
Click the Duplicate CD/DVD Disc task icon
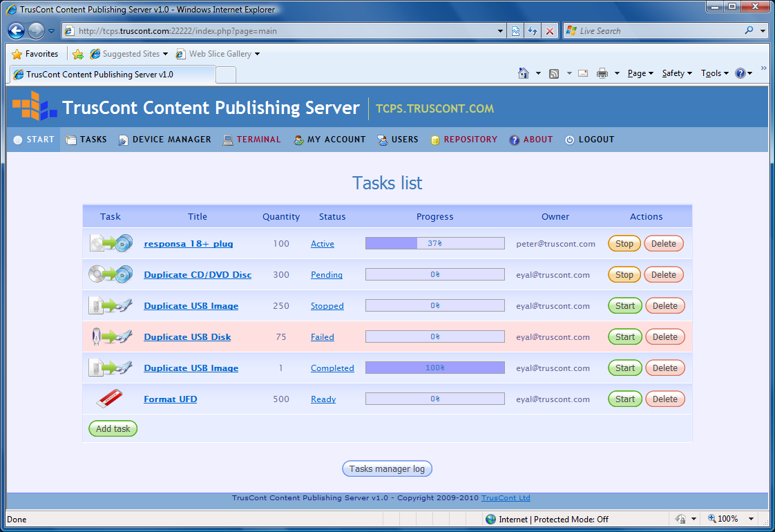pos(111,275)
